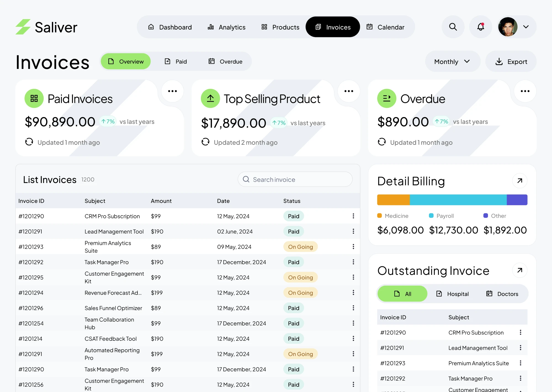This screenshot has height=392, width=552.
Task: Expand profile menu chevron beside avatar
Action: point(526,27)
